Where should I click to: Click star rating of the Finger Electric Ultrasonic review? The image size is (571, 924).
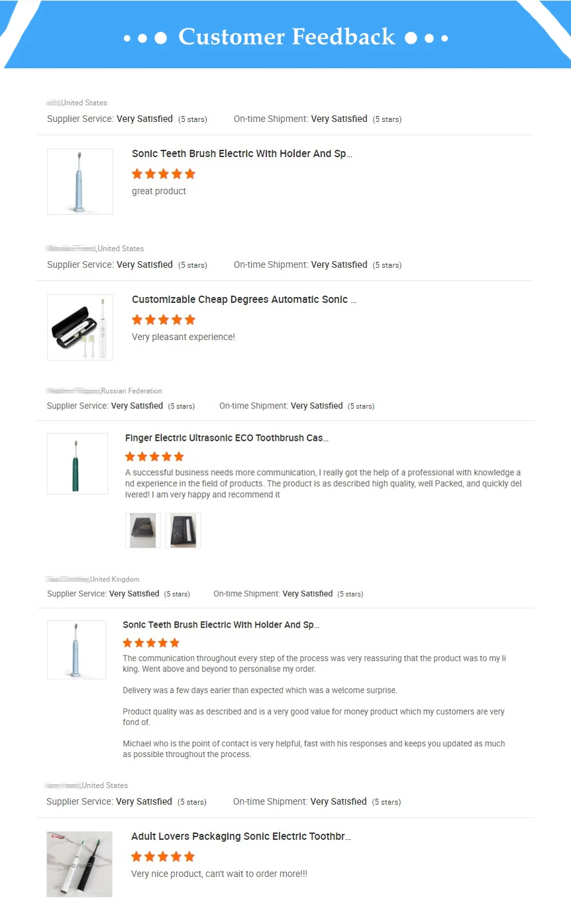coord(154,457)
